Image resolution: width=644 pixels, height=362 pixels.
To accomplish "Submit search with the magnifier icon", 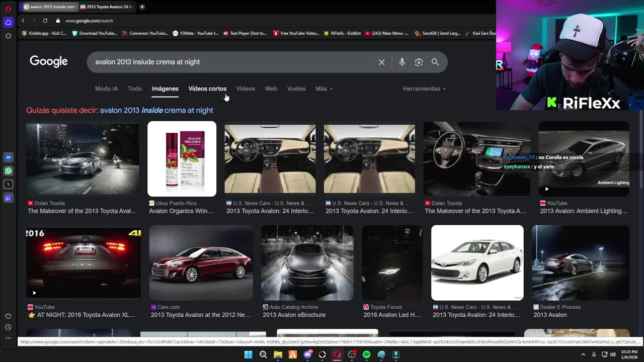I will tap(435, 62).
